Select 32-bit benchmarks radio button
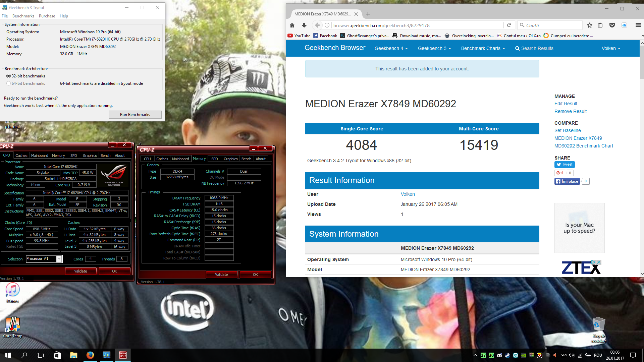Viewport: 644px width, 362px height. [x=8, y=76]
